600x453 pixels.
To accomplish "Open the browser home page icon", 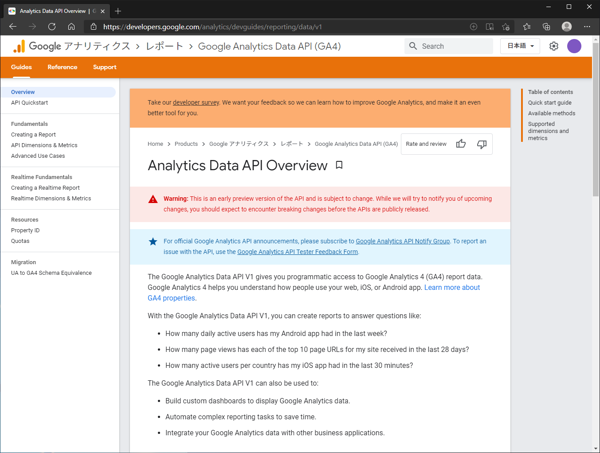I will coord(71,26).
